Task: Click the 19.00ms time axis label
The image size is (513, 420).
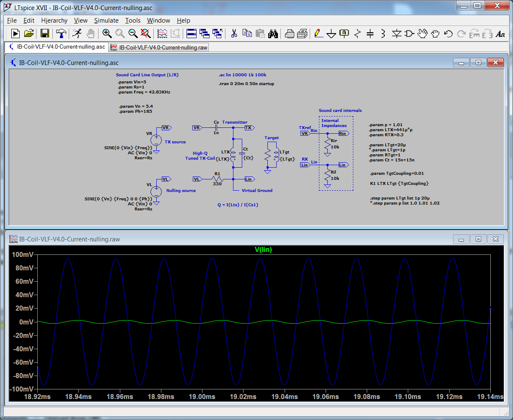Action: coord(203,396)
